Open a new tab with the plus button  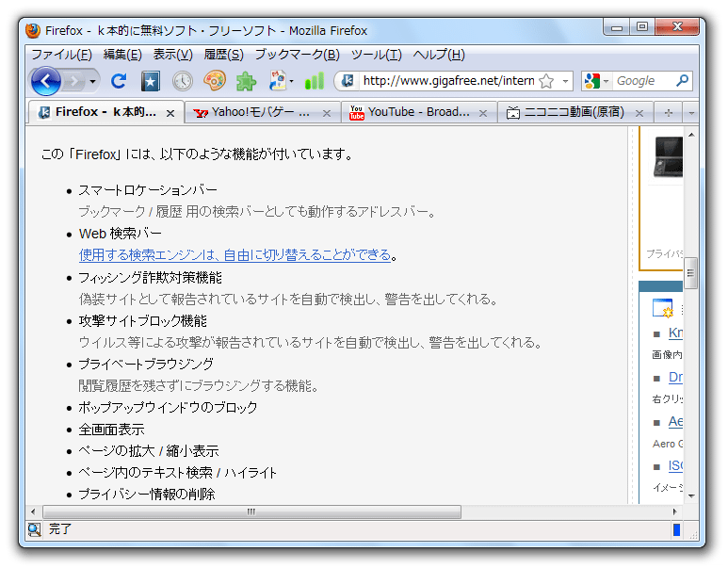coord(668,113)
